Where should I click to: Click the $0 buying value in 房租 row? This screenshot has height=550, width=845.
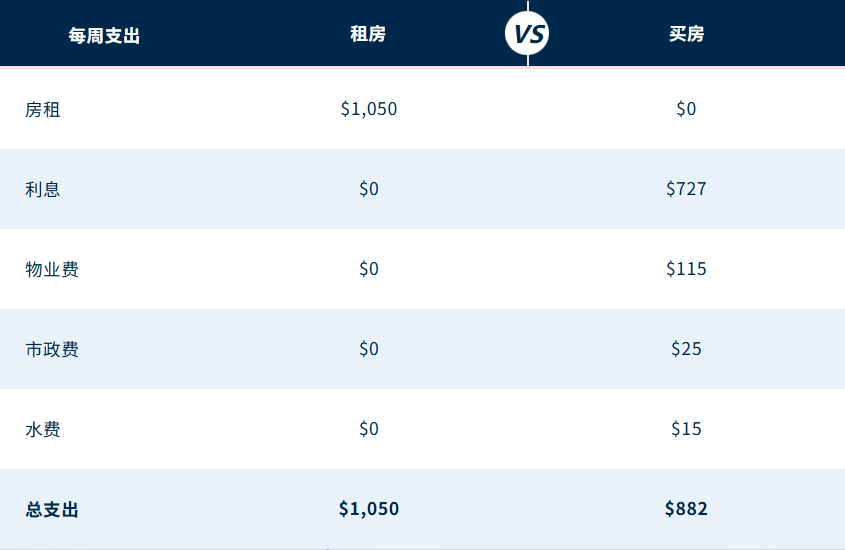pyautogui.click(x=686, y=109)
